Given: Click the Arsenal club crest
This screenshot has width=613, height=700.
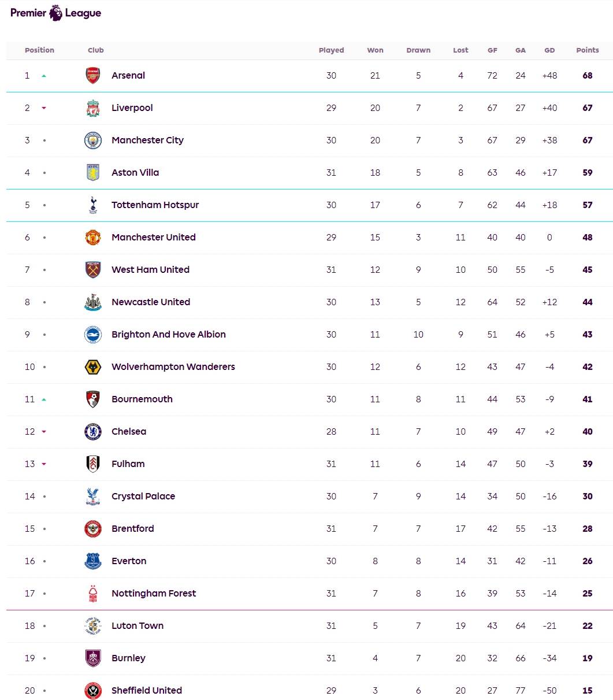Looking at the screenshot, I should click(93, 76).
